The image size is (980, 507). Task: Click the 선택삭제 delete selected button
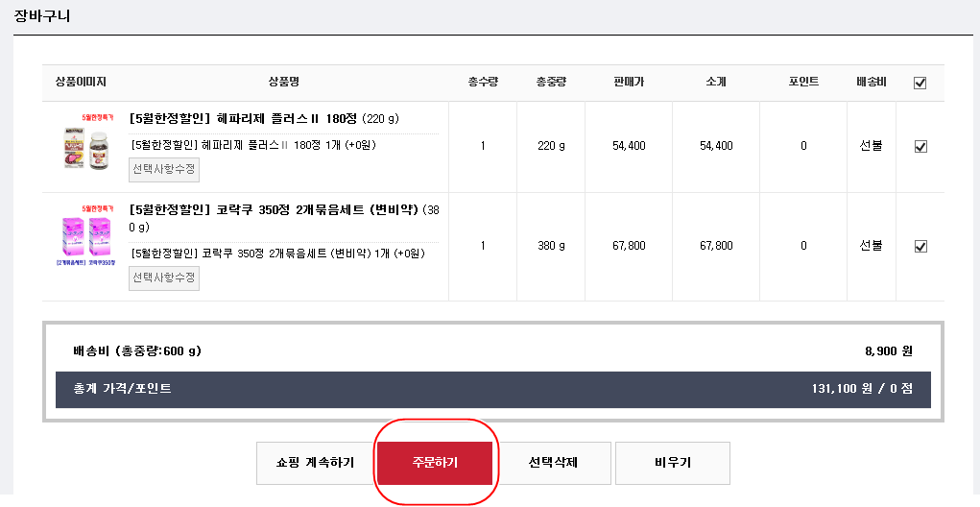pyautogui.click(x=553, y=463)
